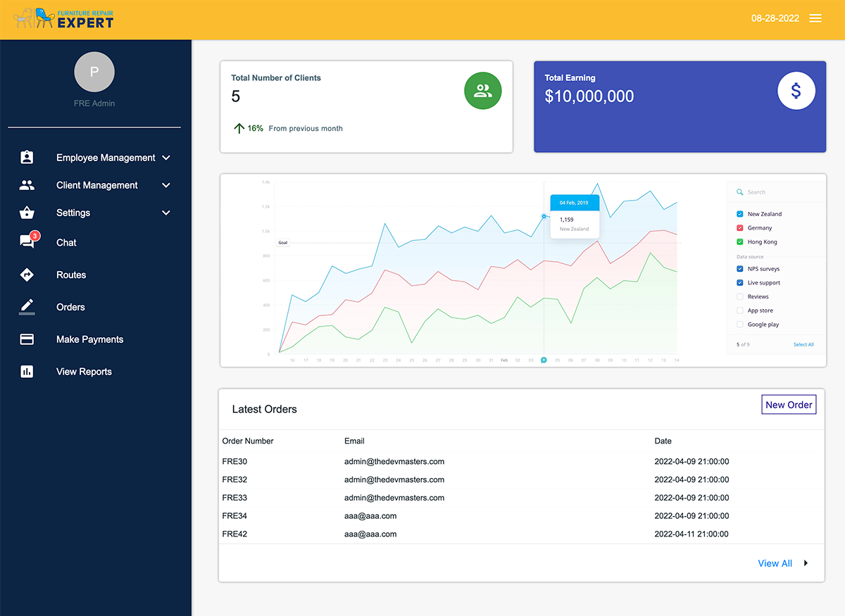Click the dollar sign earnings icon
Screen dimensions: 845x616
[x=796, y=91]
